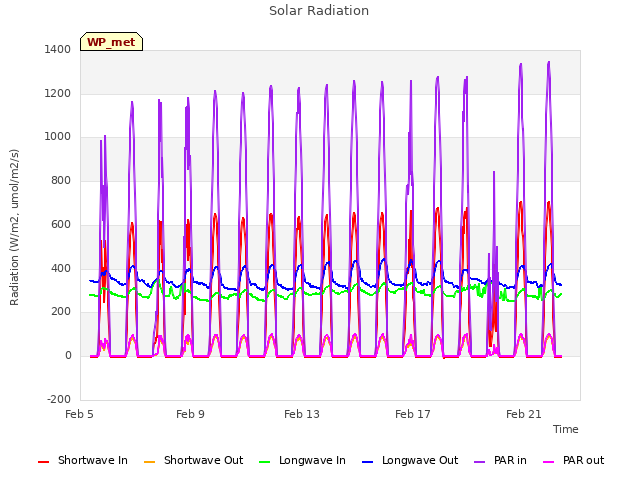
Task: Toggle the Shortwave In legend entry
Action: tap(83, 460)
